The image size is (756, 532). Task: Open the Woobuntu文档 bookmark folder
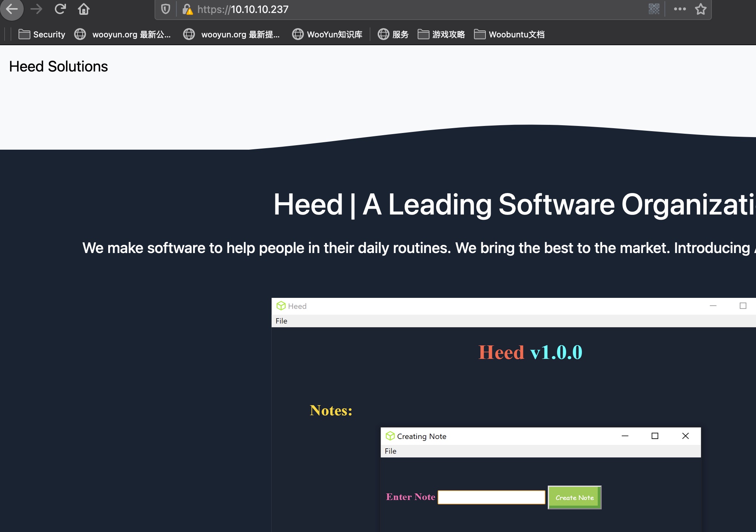tap(509, 34)
